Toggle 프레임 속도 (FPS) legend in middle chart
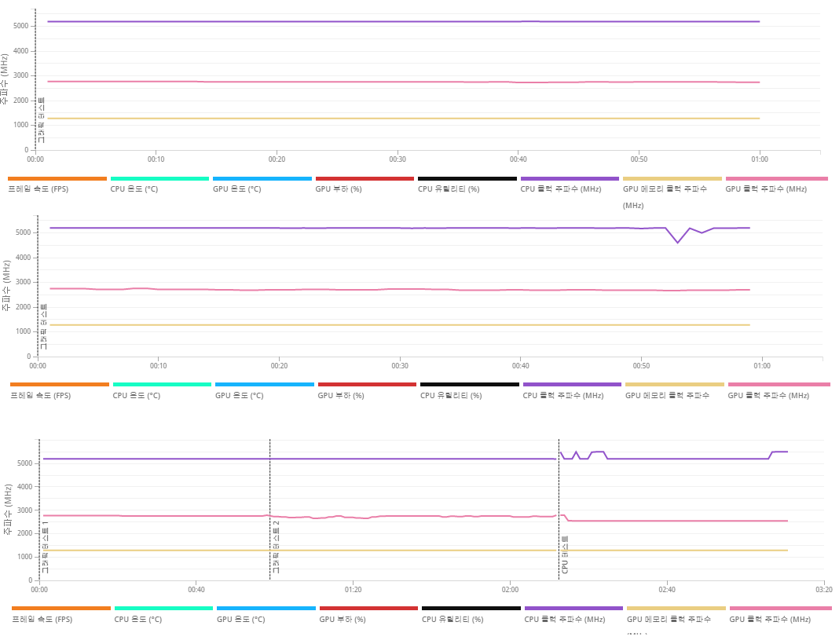The width and height of the screenshot is (839, 644). [40, 396]
